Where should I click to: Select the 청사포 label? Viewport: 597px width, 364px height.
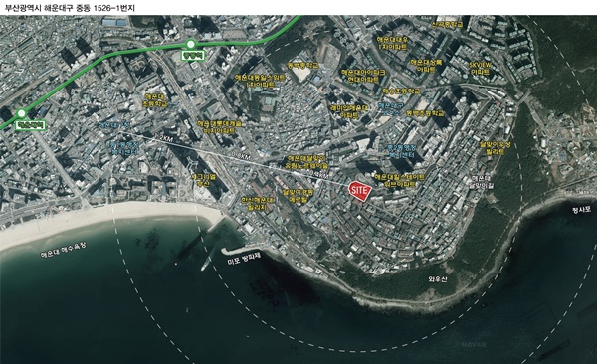coord(581,210)
